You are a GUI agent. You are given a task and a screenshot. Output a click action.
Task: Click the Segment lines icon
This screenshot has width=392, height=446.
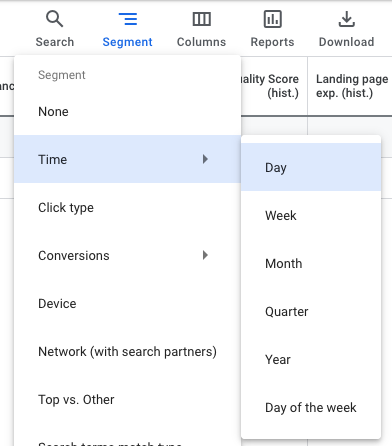(x=128, y=19)
